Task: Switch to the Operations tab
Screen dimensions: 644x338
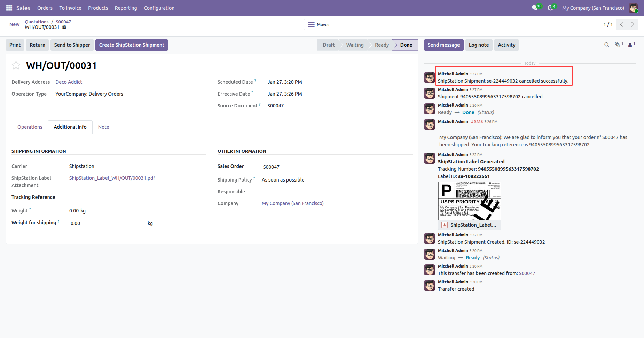Action: tap(30, 127)
